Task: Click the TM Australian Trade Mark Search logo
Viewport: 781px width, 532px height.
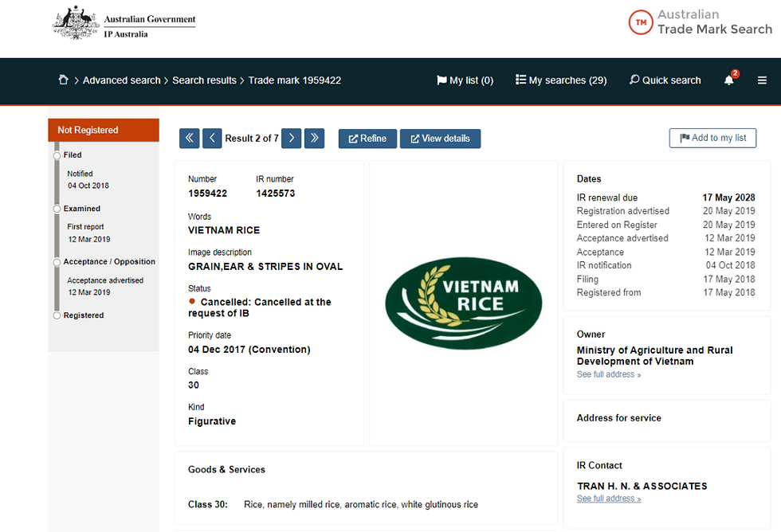Action: pos(700,22)
